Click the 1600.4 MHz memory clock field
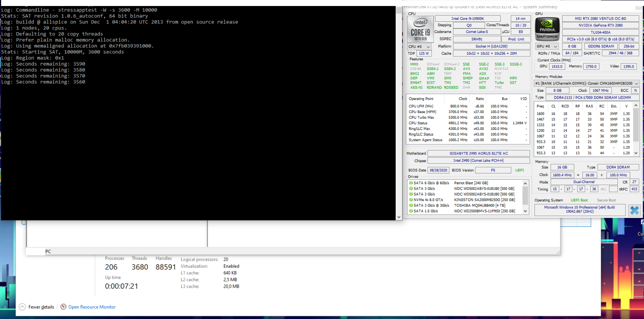 click(x=562, y=175)
